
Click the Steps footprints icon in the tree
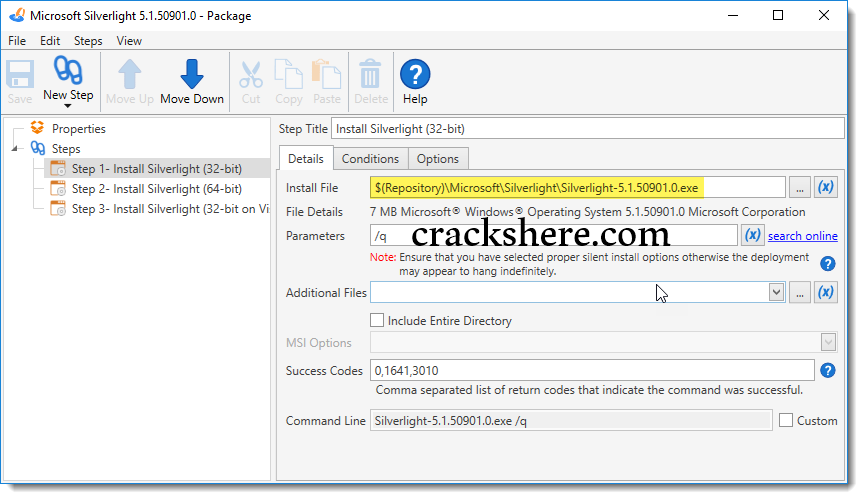point(38,148)
